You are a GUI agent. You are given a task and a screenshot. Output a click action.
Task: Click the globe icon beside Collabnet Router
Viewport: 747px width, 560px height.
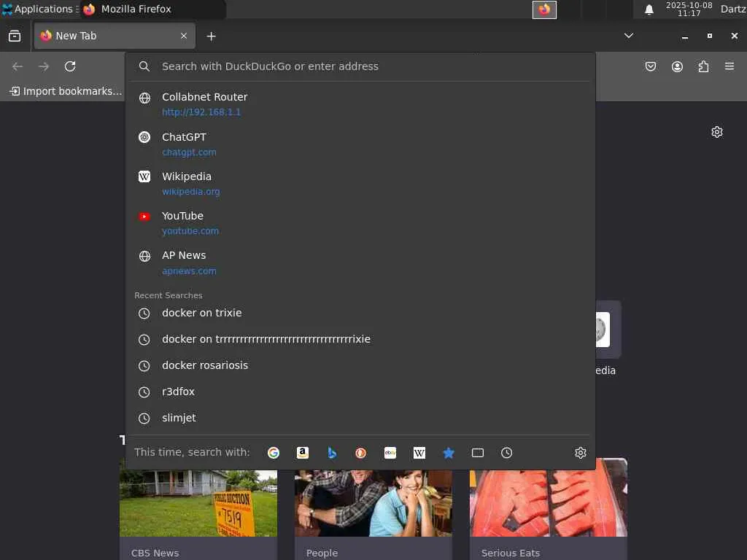144,98
